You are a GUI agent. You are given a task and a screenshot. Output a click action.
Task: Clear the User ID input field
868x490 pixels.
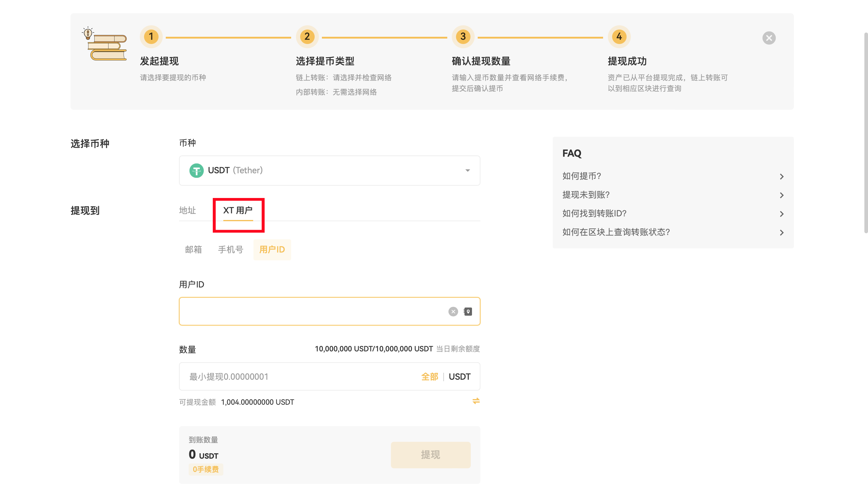(x=453, y=311)
